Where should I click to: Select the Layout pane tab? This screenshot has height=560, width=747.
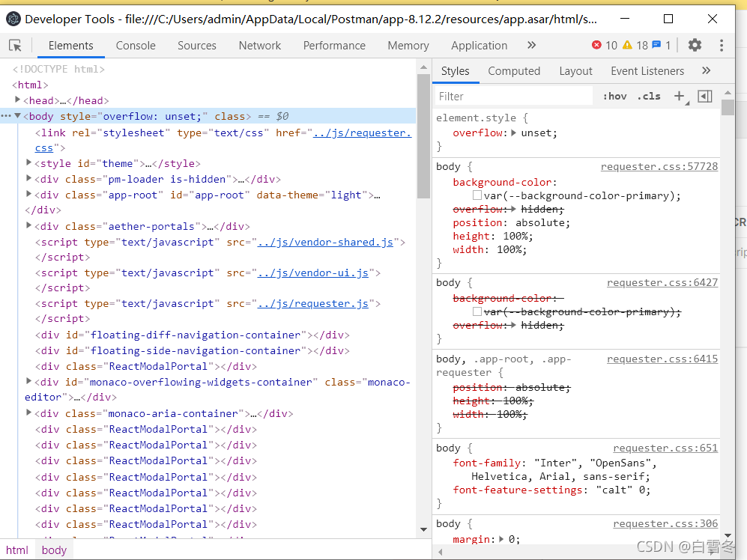(x=575, y=71)
